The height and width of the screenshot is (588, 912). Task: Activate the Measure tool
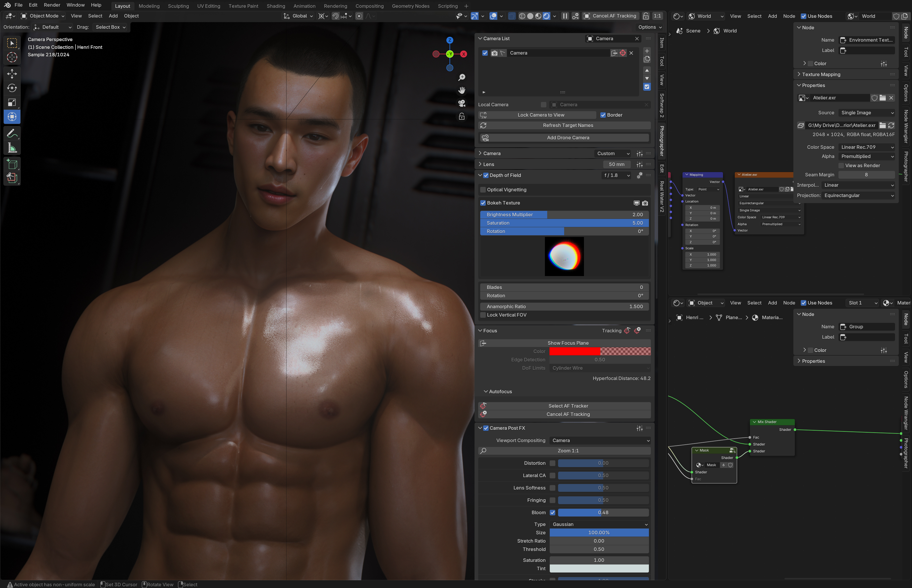[x=12, y=148]
